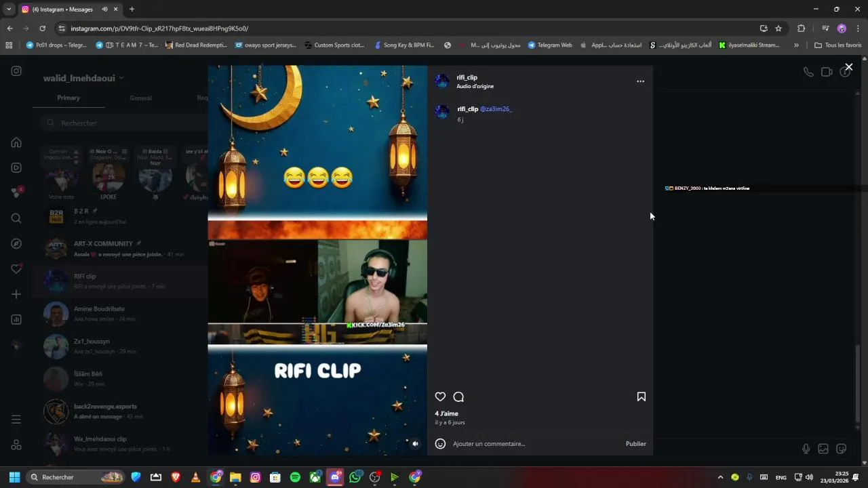Open the Tous les favoris folder
This screenshot has width=868, height=488.
click(x=838, y=45)
